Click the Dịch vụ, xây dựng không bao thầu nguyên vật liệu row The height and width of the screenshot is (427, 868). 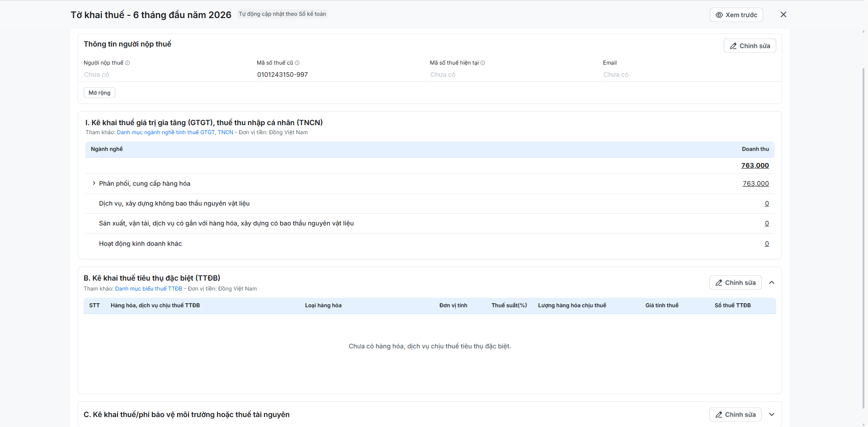click(x=430, y=203)
